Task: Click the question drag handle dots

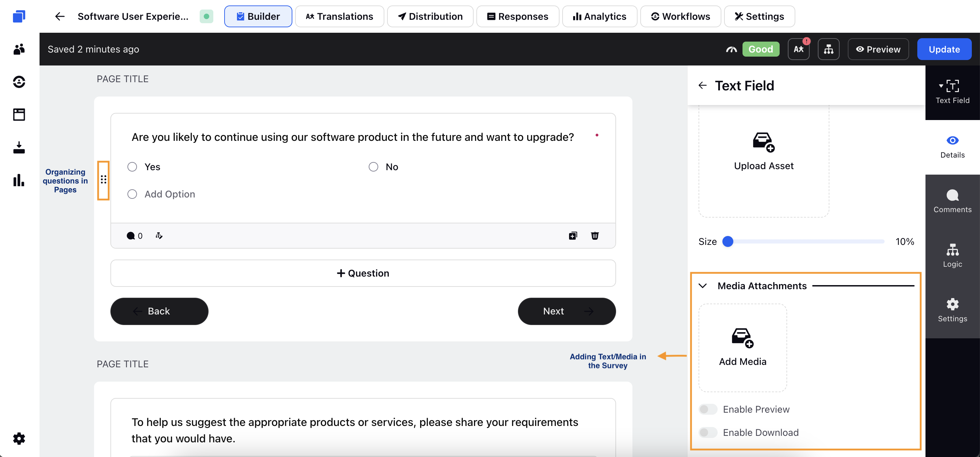Action: click(104, 180)
